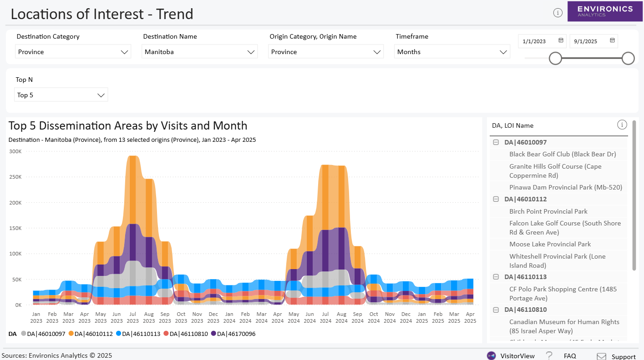644x360 pixels.
Task: Select Manitoba in the Destination Name field
Action: pos(199,51)
